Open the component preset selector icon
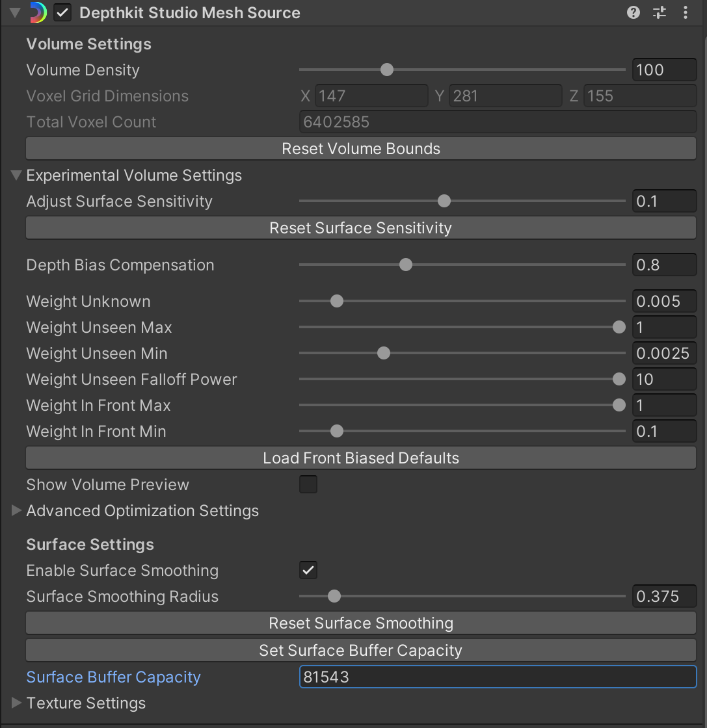707x728 pixels. pyautogui.click(x=660, y=12)
